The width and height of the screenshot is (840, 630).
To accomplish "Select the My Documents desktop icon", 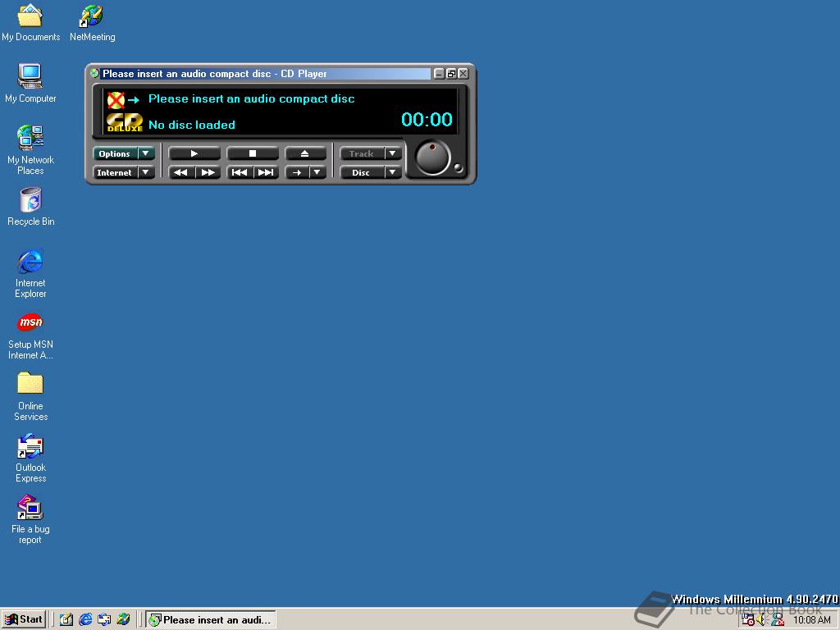I will click(x=30, y=23).
